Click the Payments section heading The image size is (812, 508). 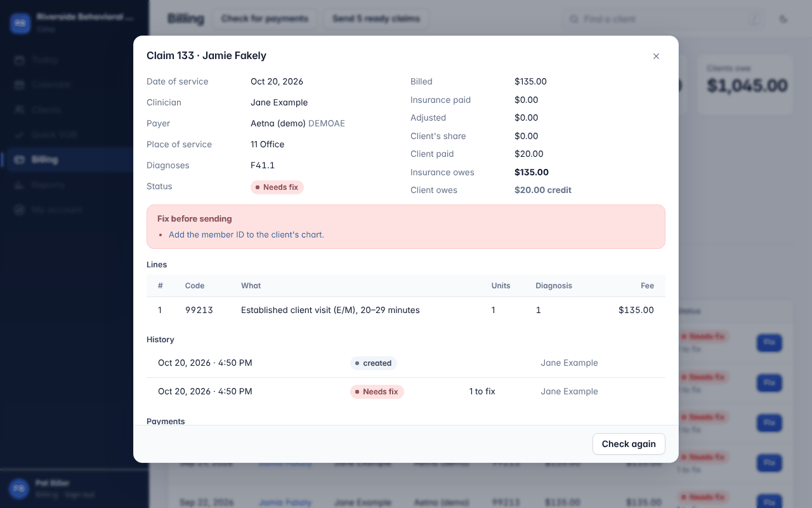166,421
